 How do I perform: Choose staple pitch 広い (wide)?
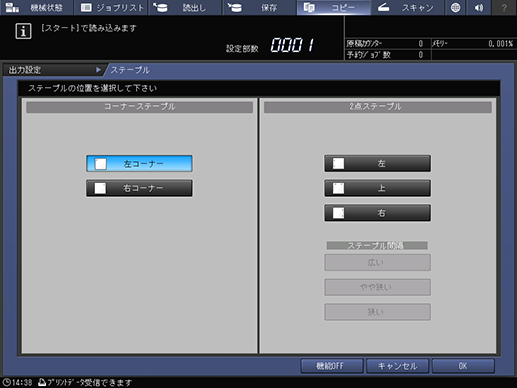pyautogui.click(x=377, y=263)
